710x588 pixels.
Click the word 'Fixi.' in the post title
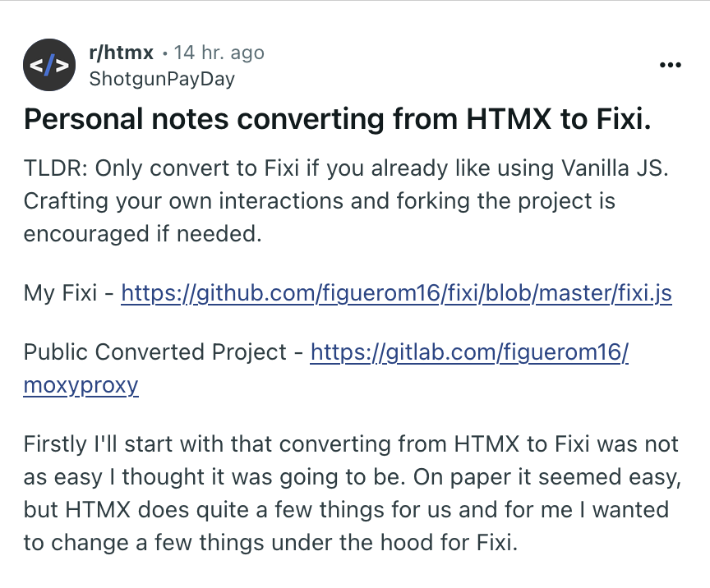point(624,119)
